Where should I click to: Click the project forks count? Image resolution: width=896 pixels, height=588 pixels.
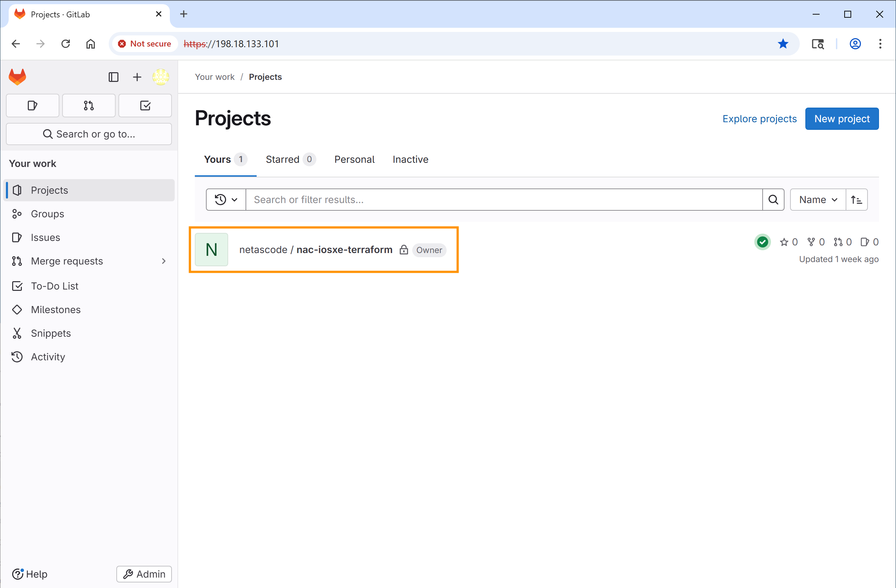[x=816, y=242]
